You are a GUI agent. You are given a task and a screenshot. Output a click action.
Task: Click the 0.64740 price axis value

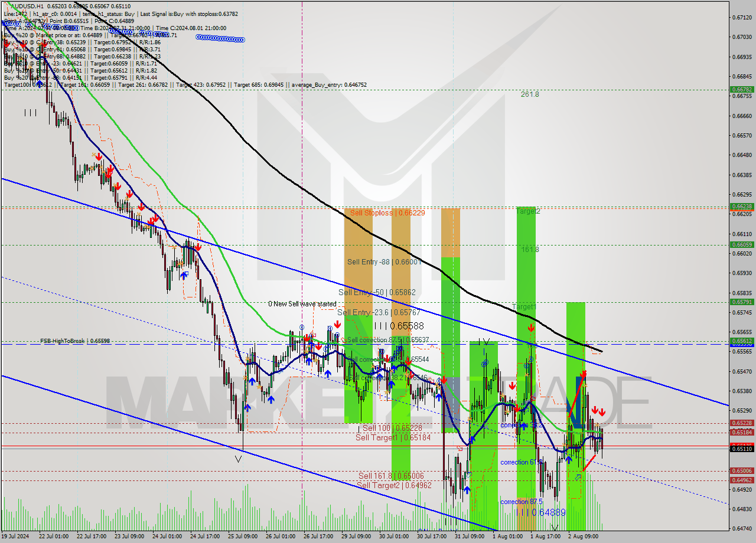point(742,528)
